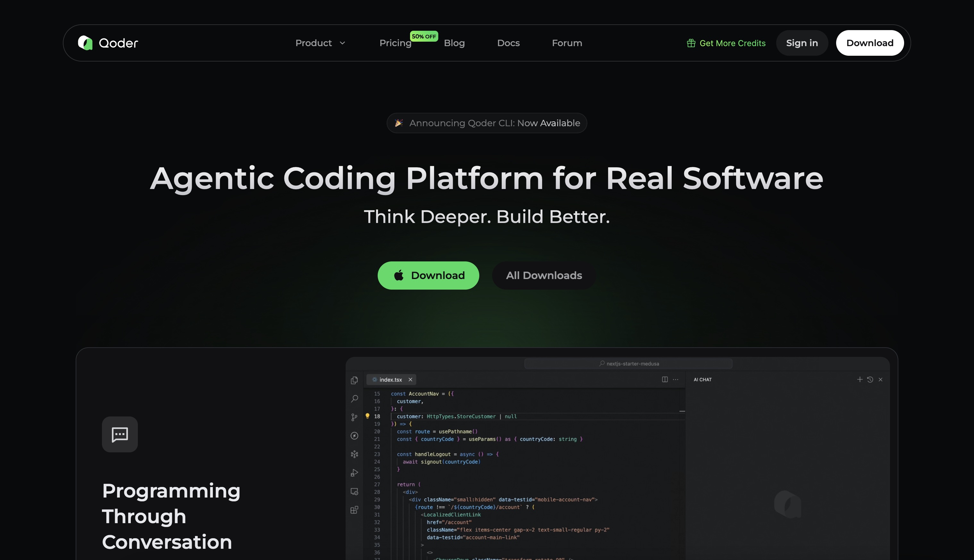Open the Extensions icon in sidebar
This screenshot has height=560, width=974.
pos(354,510)
